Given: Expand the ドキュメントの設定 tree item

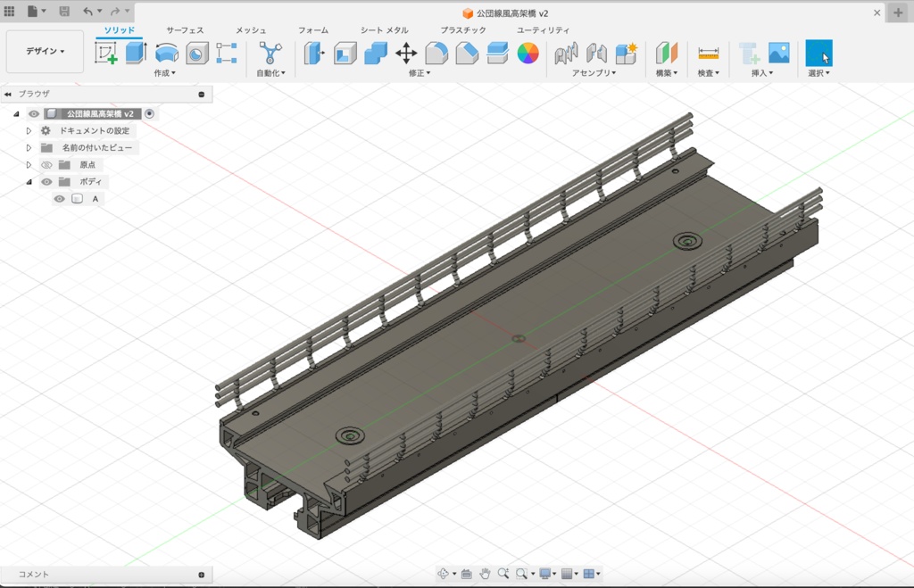Looking at the screenshot, I should pyautogui.click(x=27, y=130).
